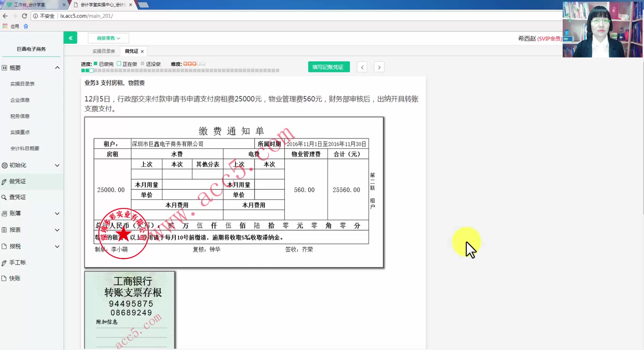Open 查凭证 via the magnifier icon

tap(4, 197)
